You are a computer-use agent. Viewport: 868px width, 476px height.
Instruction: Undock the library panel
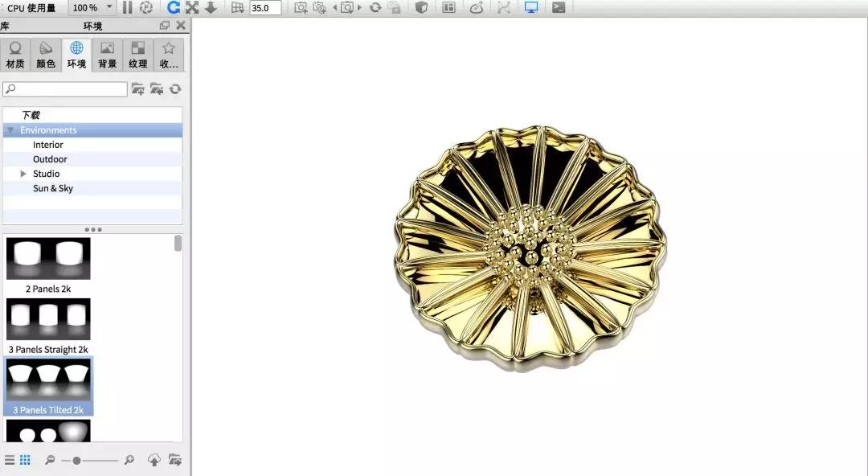coord(165,26)
